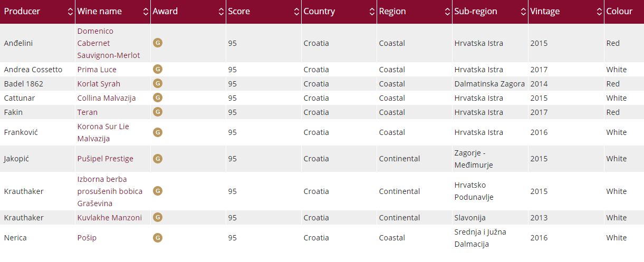Click the gold medal icon for Cattunar
Screen dimensions: 644x262
click(157, 98)
